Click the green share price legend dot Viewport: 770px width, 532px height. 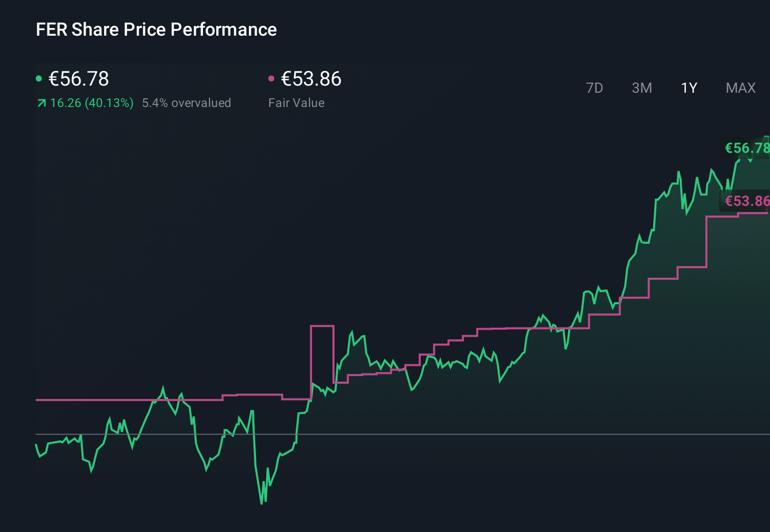point(40,78)
